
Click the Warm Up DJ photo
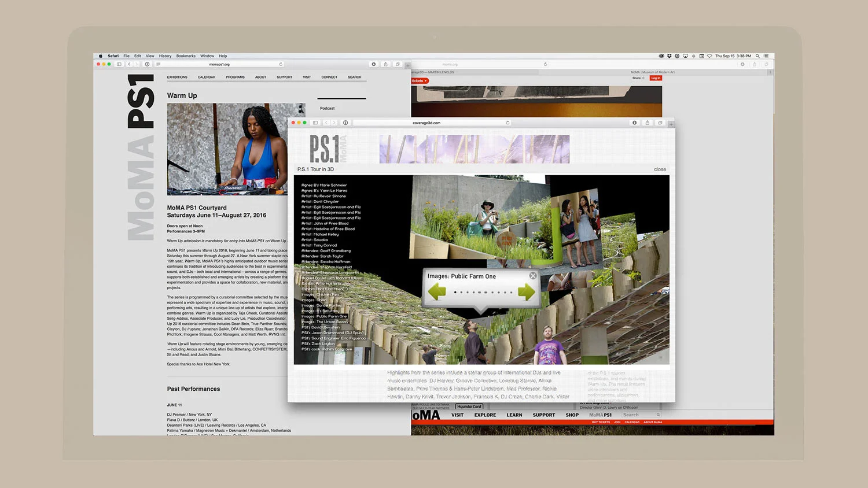(x=227, y=149)
